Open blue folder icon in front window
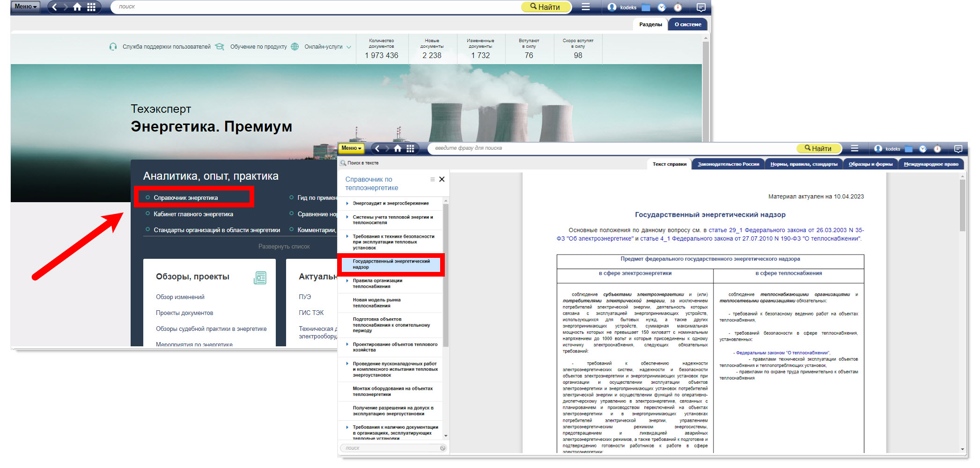The image size is (980, 468). point(908,149)
